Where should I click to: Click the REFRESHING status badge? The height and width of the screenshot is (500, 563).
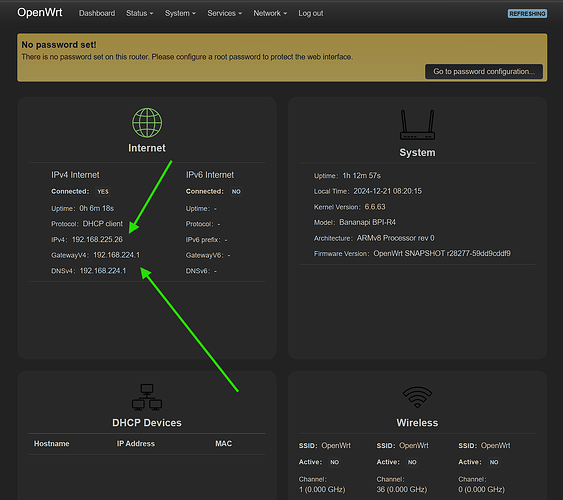[x=527, y=14]
